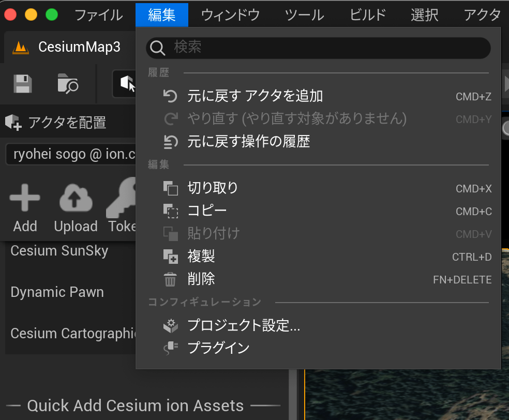
Task: Click the CMD+Z shortcut label
Action: [473, 97]
